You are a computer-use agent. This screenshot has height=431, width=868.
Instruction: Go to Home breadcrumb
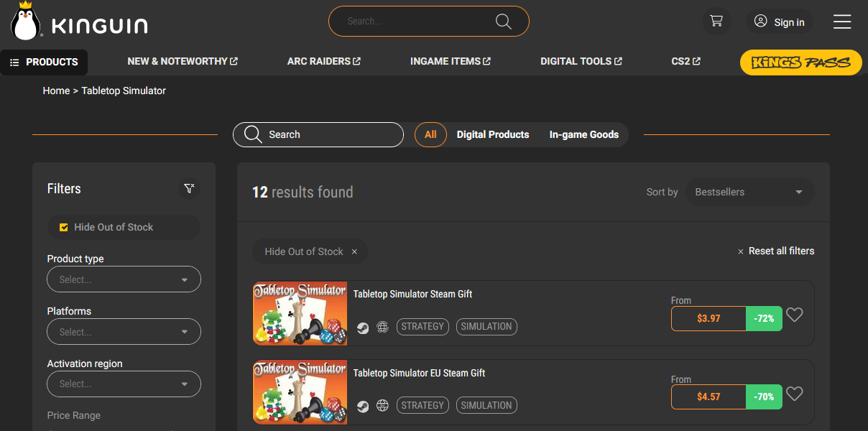coord(56,91)
